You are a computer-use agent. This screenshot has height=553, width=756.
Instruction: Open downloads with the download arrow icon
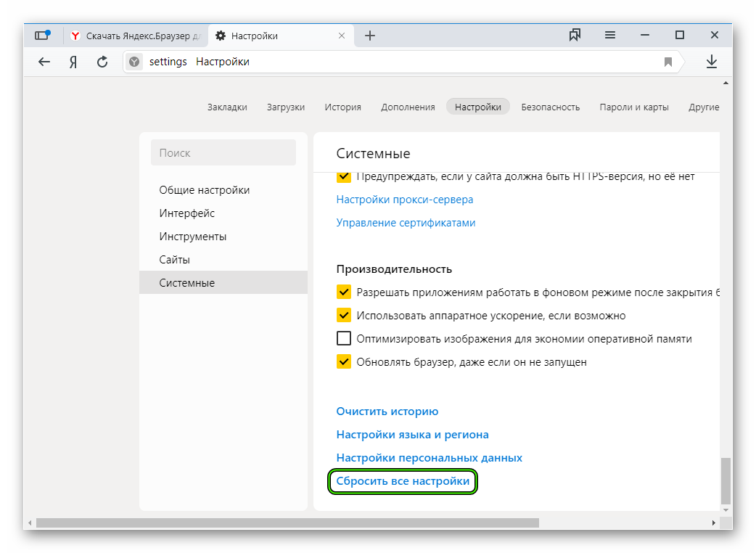click(712, 62)
